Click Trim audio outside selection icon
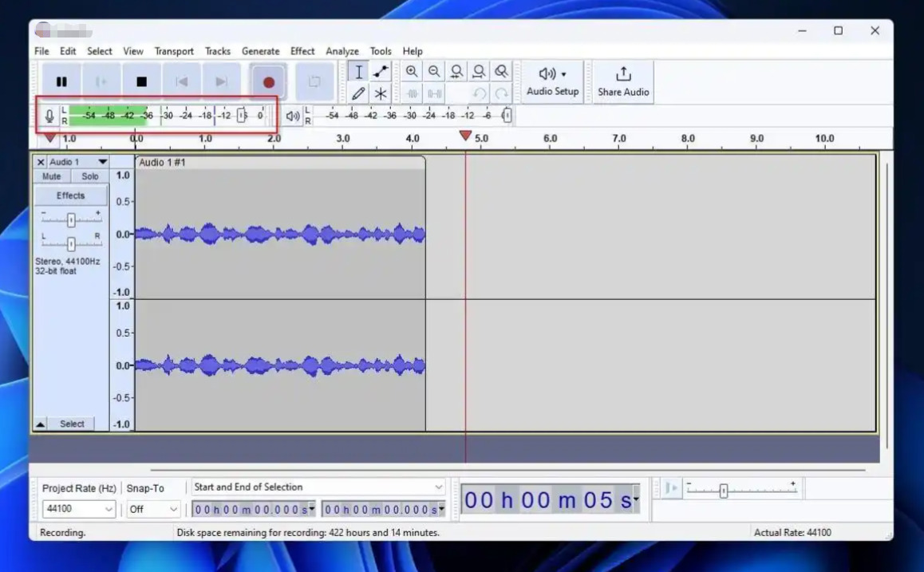Screen dimensions: 924x572 [x=412, y=93]
